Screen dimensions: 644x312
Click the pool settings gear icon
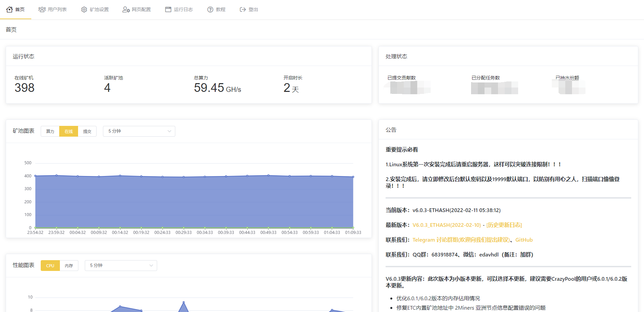(84, 9)
